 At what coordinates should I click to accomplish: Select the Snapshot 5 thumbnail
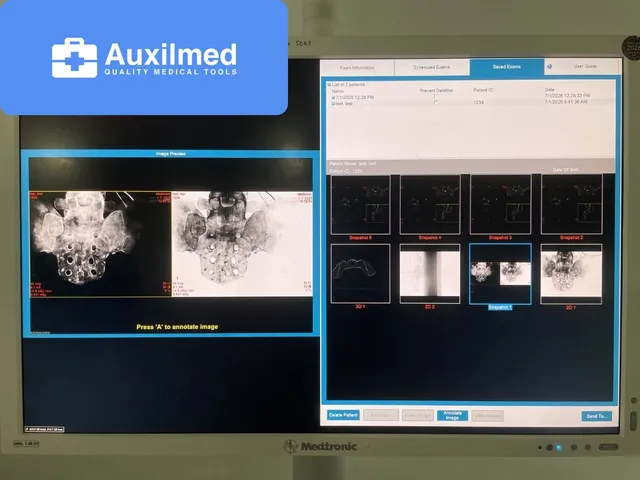360,204
